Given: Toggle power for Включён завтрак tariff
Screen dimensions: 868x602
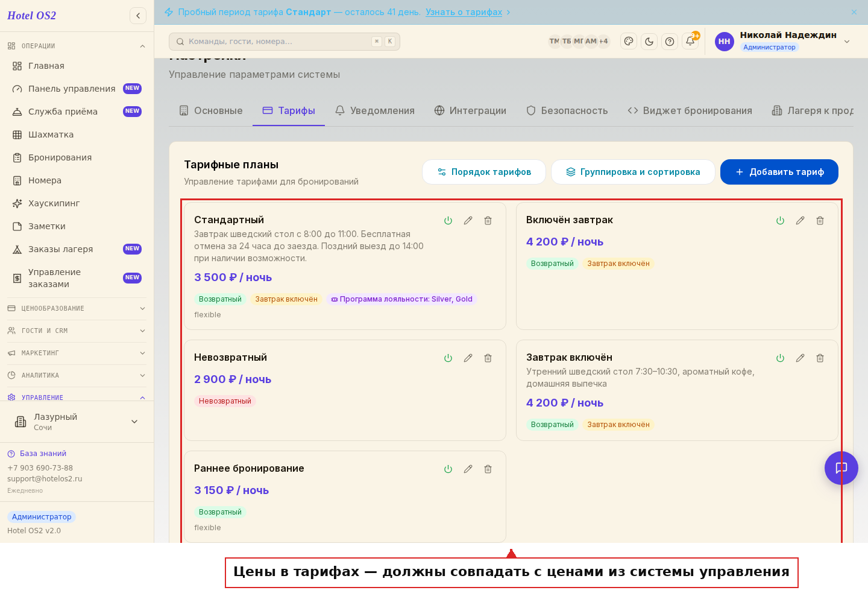Looking at the screenshot, I should pyautogui.click(x=780, y=221).
